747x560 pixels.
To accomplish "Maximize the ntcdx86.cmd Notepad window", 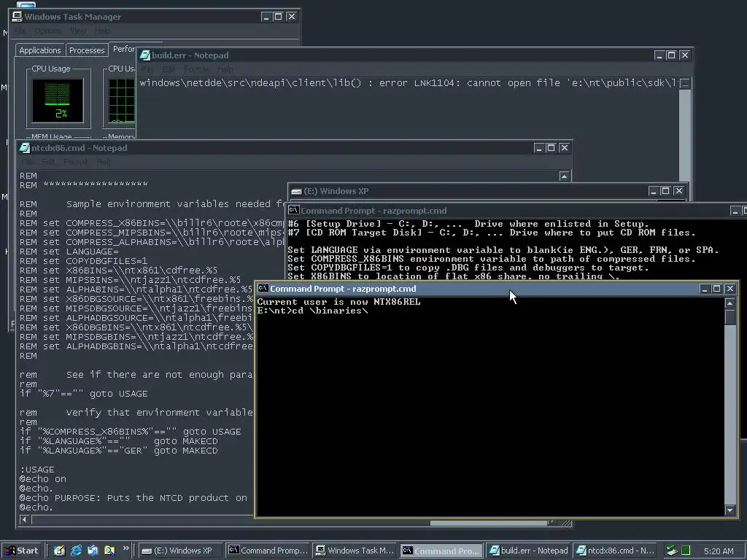I will pyautogui.click(x=551, y=147).
